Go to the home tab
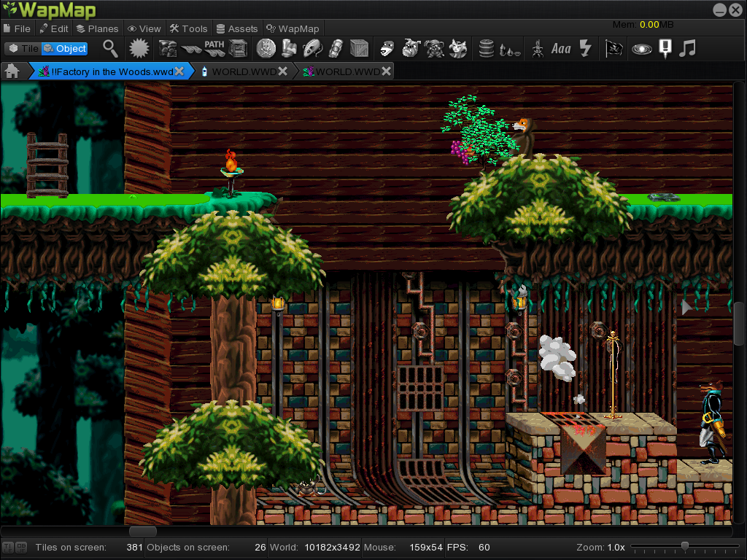The image size is (747, 560). coord(12,71)
